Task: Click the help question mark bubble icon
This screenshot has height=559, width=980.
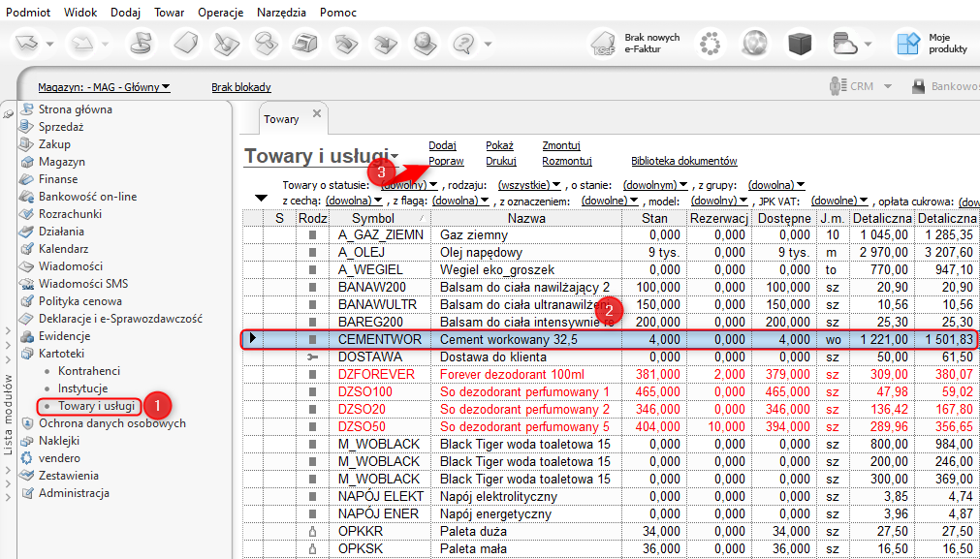Action: tap(463, 44)
